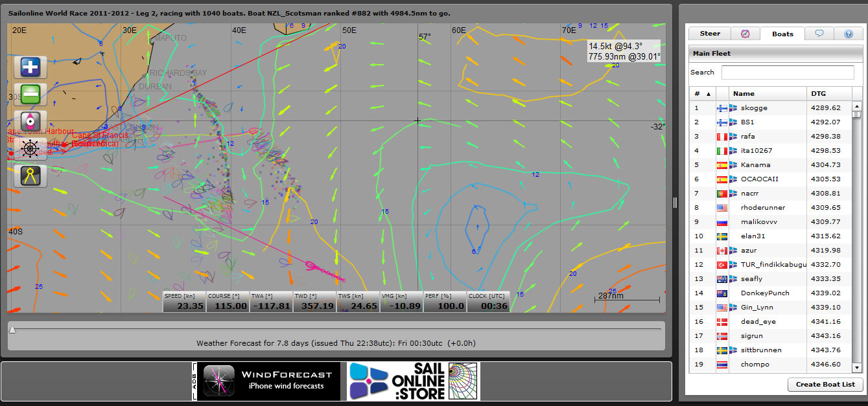This screenshot has height=406, width=868.
Task: Click the Spain flag beside Kanama
Action: 722,165
